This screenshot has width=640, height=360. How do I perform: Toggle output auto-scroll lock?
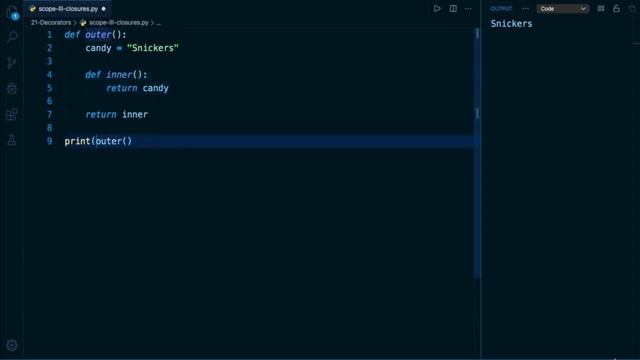(616, 9)
